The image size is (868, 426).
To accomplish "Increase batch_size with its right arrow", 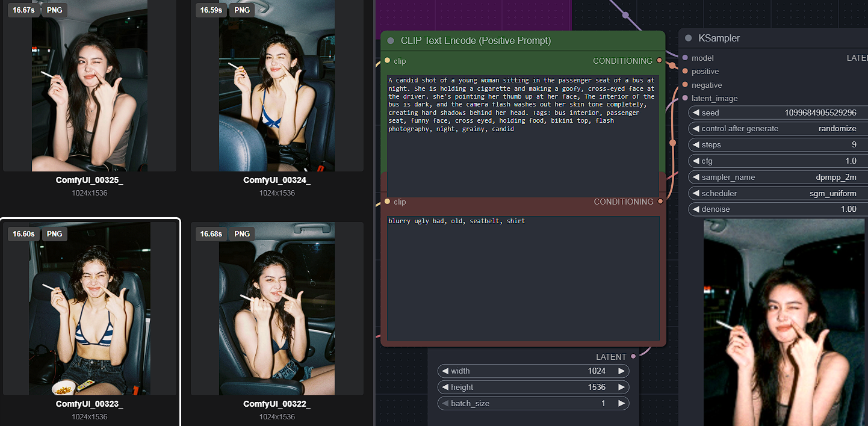I will [x=621, y=403].
